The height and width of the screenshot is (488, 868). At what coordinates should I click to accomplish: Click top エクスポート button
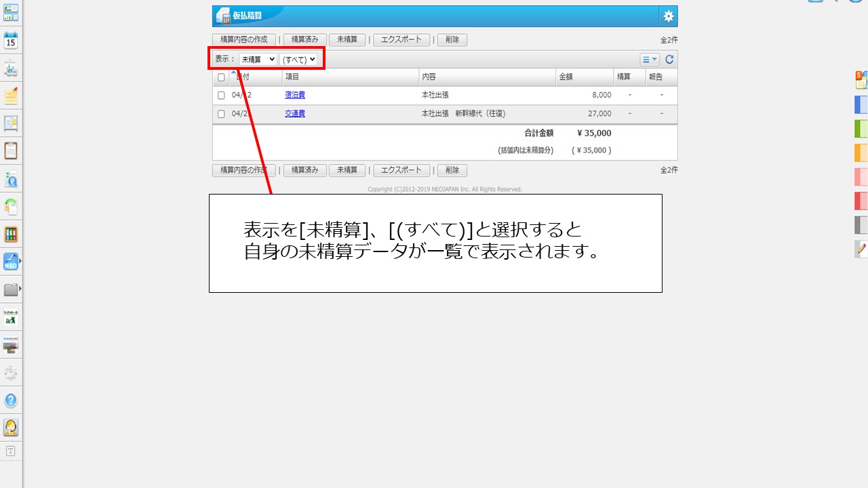(x=401, y=40)
